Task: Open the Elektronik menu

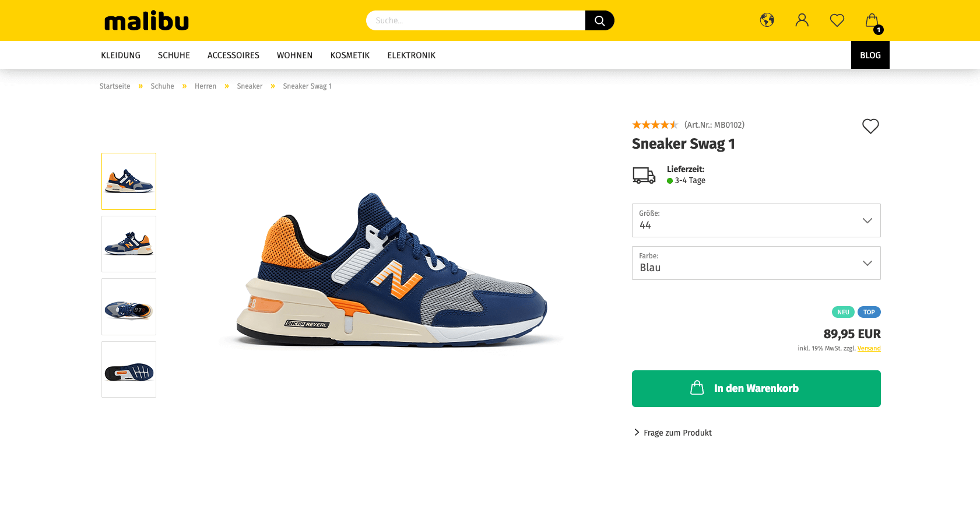Action: click(411, 55)
